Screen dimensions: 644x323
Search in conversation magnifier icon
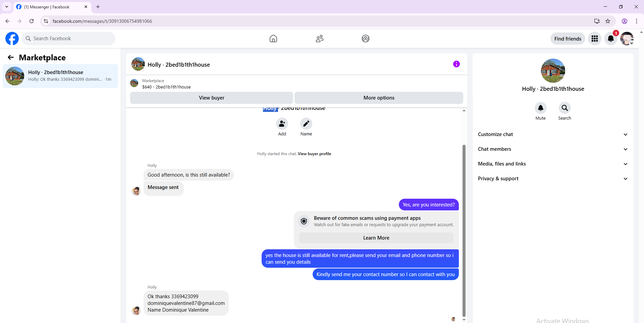(565, 108)
